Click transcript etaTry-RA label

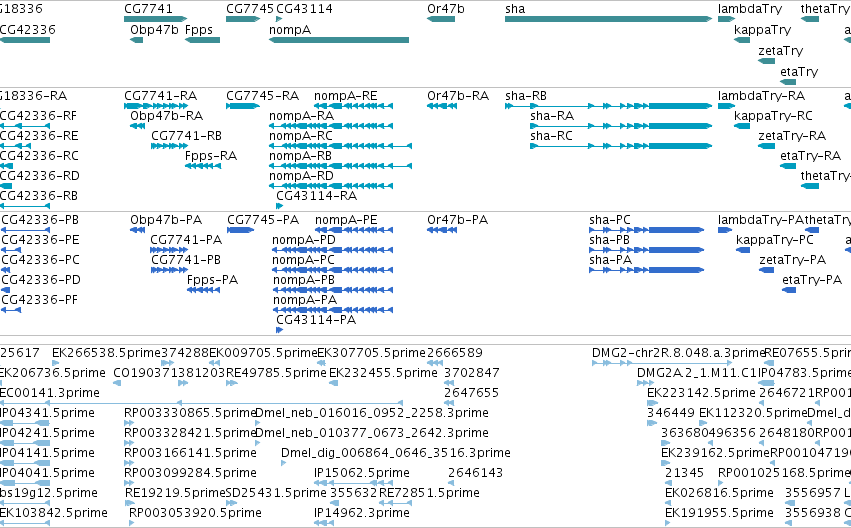point(810,156)
